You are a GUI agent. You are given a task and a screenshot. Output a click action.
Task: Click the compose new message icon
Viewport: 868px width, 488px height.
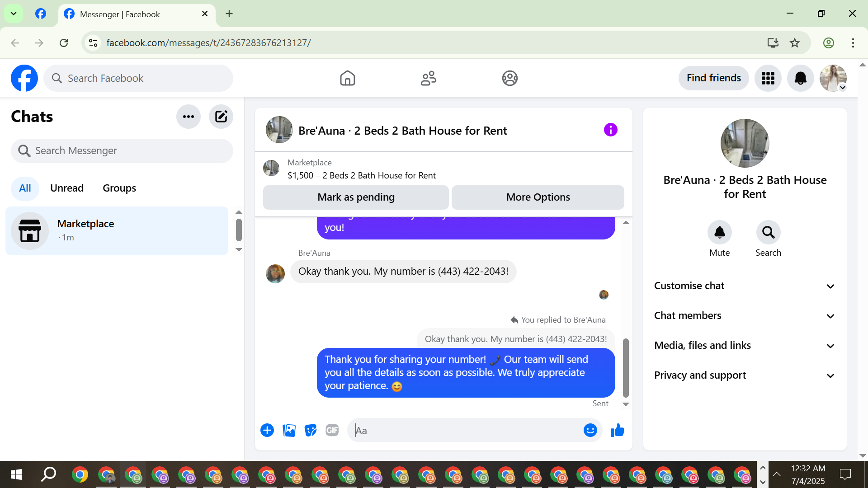pos(221,117)
